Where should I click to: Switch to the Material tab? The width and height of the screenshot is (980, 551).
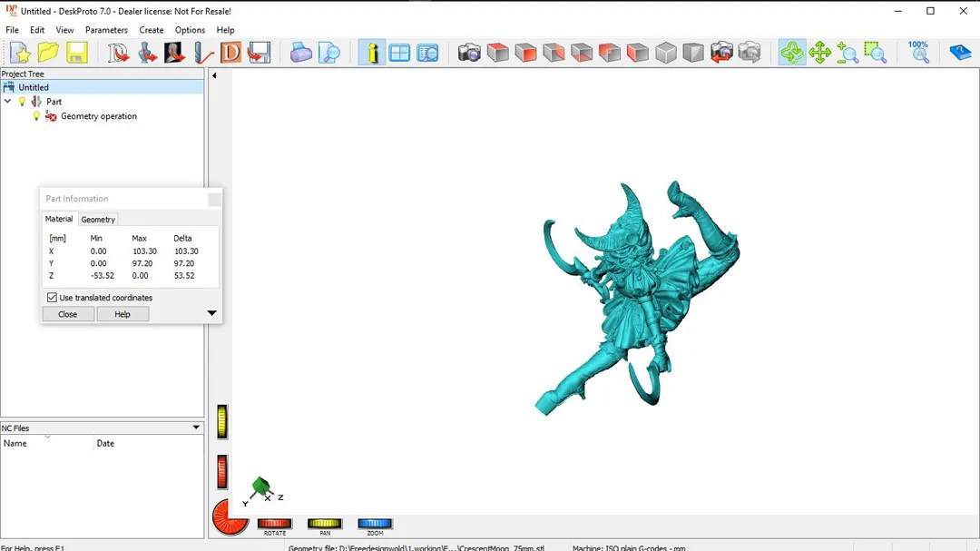coord(59,219)
